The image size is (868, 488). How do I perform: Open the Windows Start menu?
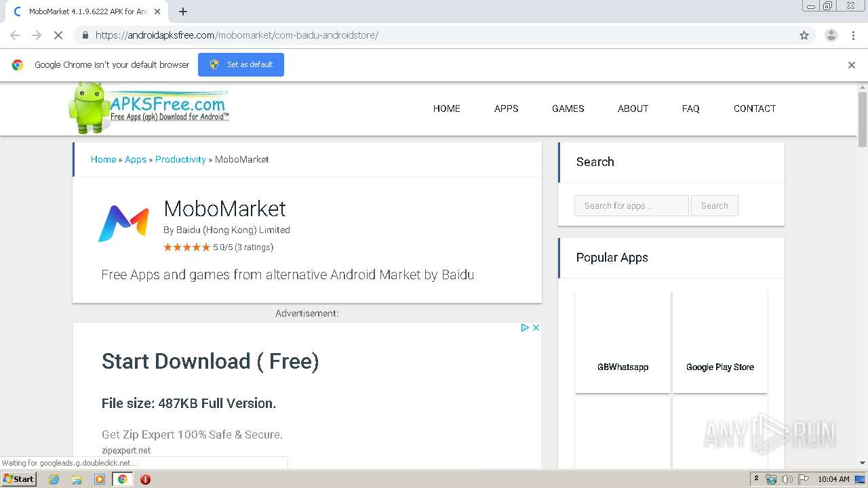(x=19, y=479)
